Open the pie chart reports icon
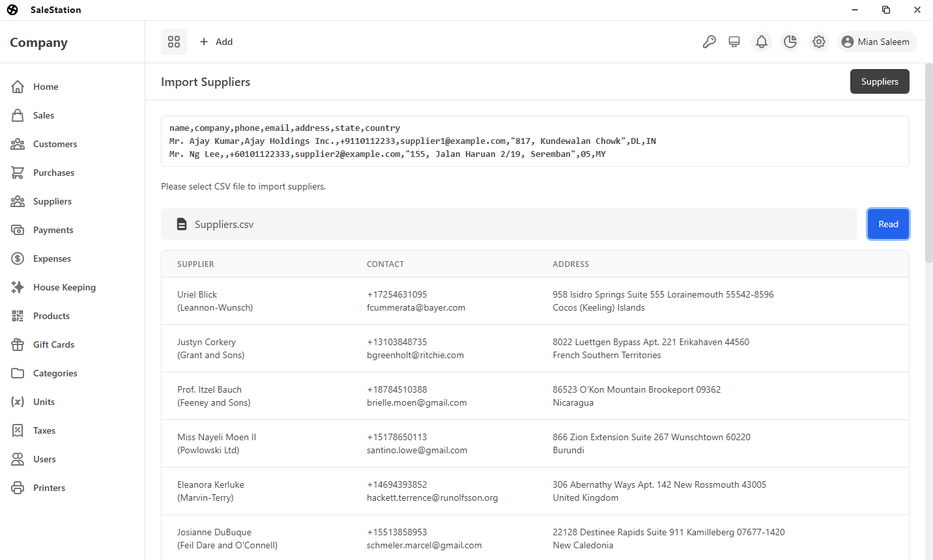Screen dimensions: 933x560 coord(790,42)
